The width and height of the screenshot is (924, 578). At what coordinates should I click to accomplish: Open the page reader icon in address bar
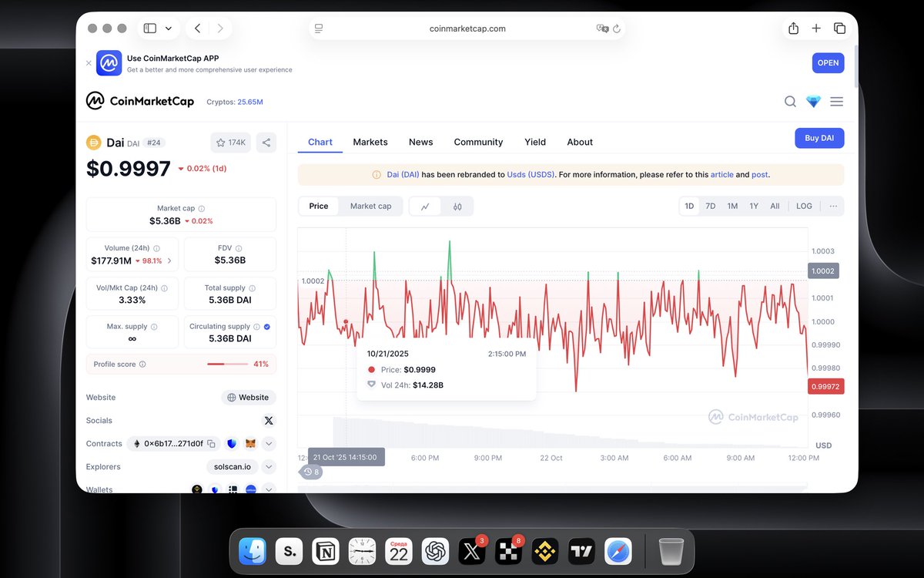click(319, 29)
